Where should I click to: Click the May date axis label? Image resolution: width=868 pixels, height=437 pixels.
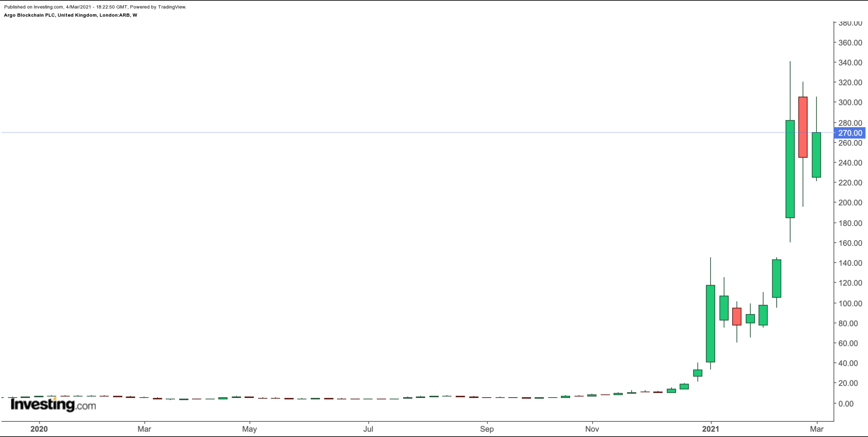250,429
